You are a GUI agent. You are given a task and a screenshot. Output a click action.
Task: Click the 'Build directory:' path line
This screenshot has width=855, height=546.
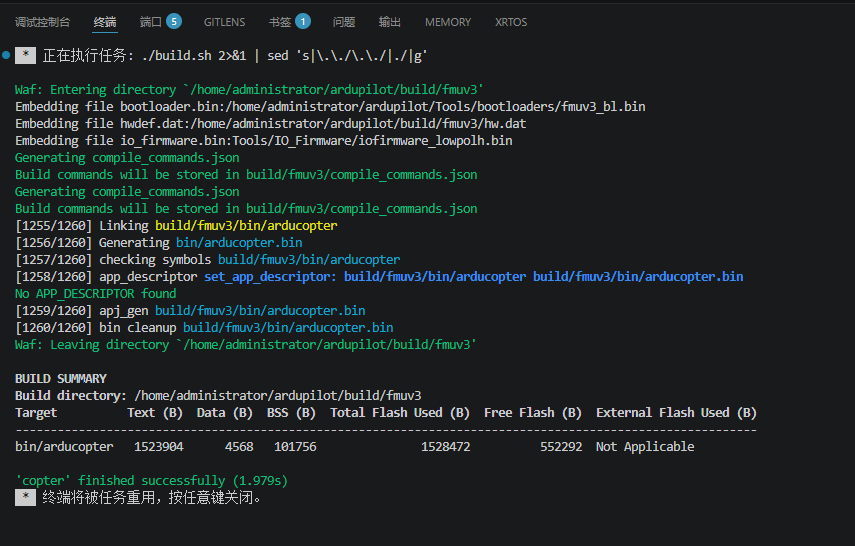tap(218, 395)
